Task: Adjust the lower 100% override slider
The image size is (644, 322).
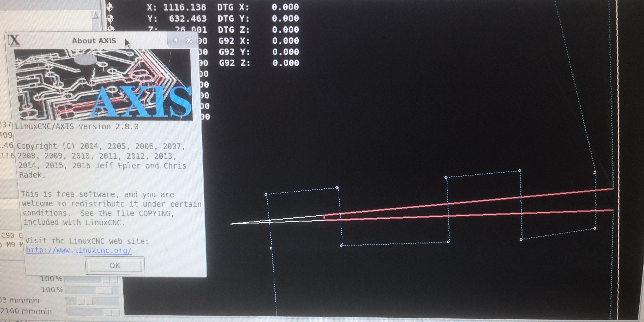Action: coord(92,290)
